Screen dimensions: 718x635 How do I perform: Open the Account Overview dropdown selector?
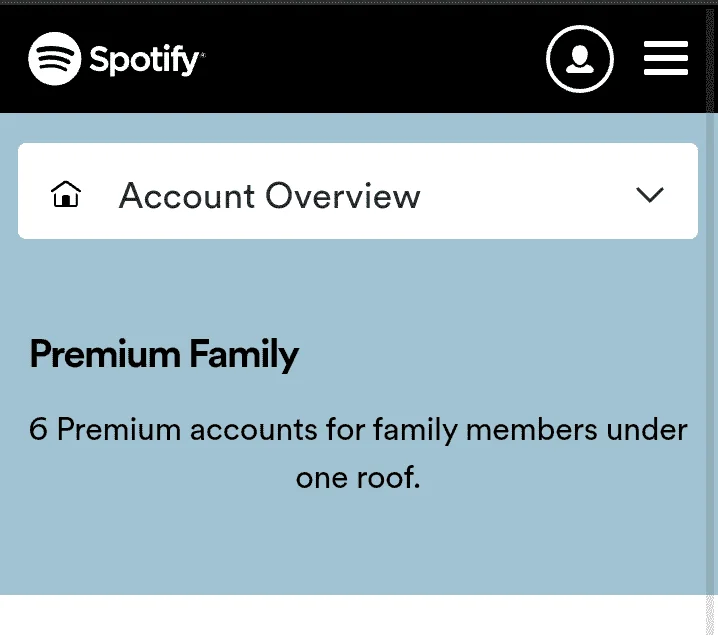coord(358,191)
